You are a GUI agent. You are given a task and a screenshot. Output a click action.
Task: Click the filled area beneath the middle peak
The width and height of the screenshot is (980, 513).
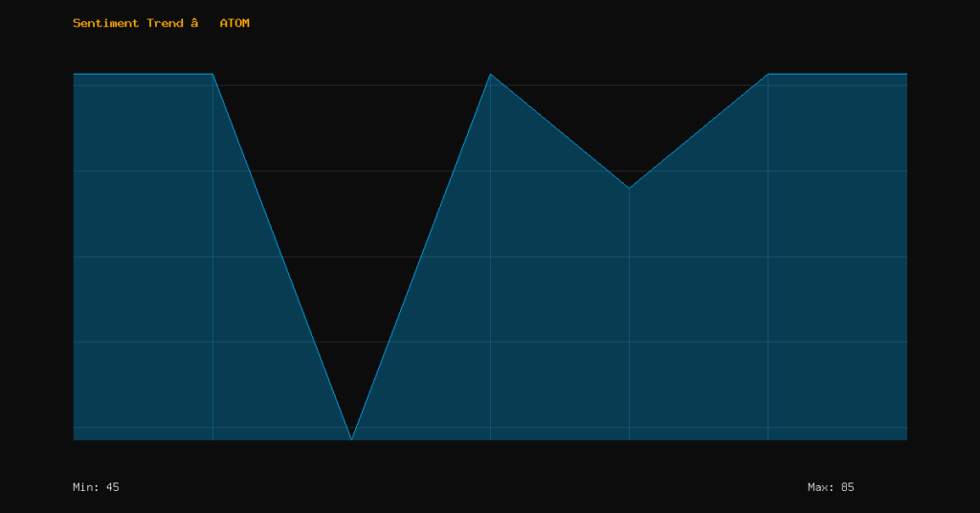490,287
